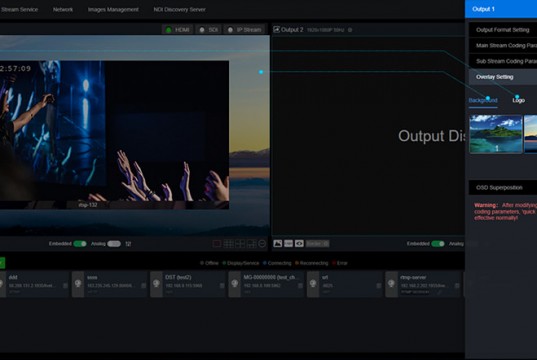This screenshot has height=360, width=537.
Task: Expand the OSD Superposition section
Action: tap(503, 188)
